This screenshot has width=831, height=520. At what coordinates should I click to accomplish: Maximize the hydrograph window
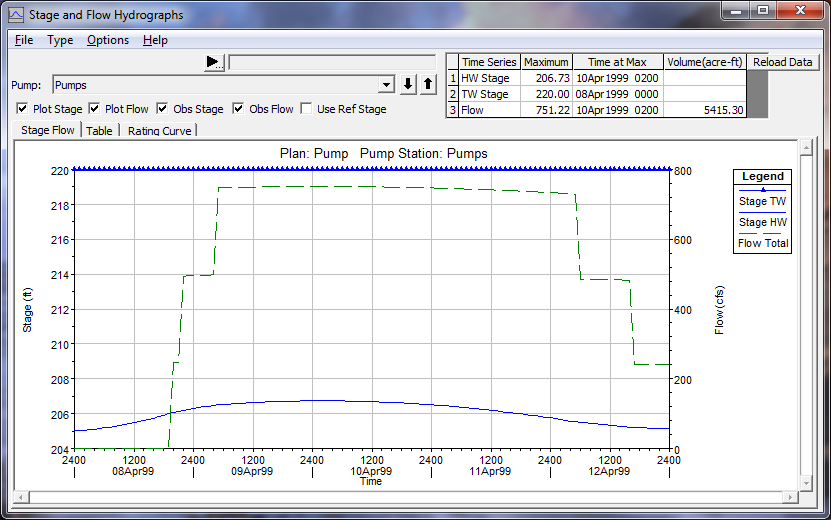pos(763,11)
